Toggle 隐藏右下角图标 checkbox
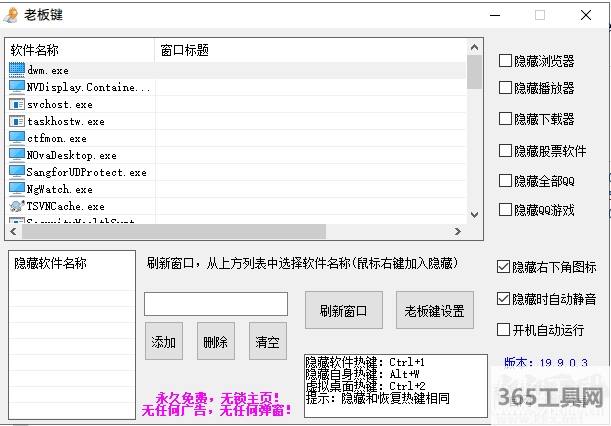The image size is (611, 426). coord(504,267)
